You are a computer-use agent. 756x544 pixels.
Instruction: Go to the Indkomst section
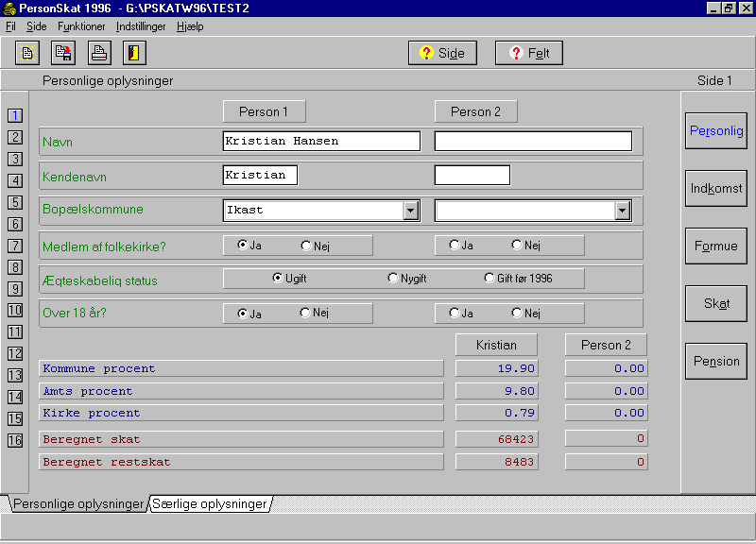(x=716, y=188)
